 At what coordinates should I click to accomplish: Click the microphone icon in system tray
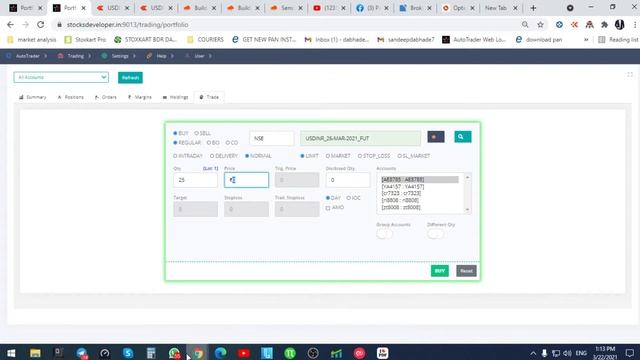544,353
